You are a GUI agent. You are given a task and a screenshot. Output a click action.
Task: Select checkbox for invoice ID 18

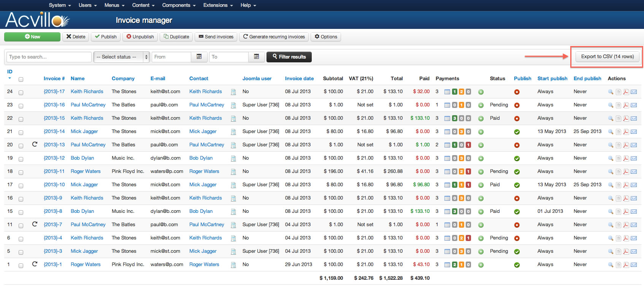[21, 173]
